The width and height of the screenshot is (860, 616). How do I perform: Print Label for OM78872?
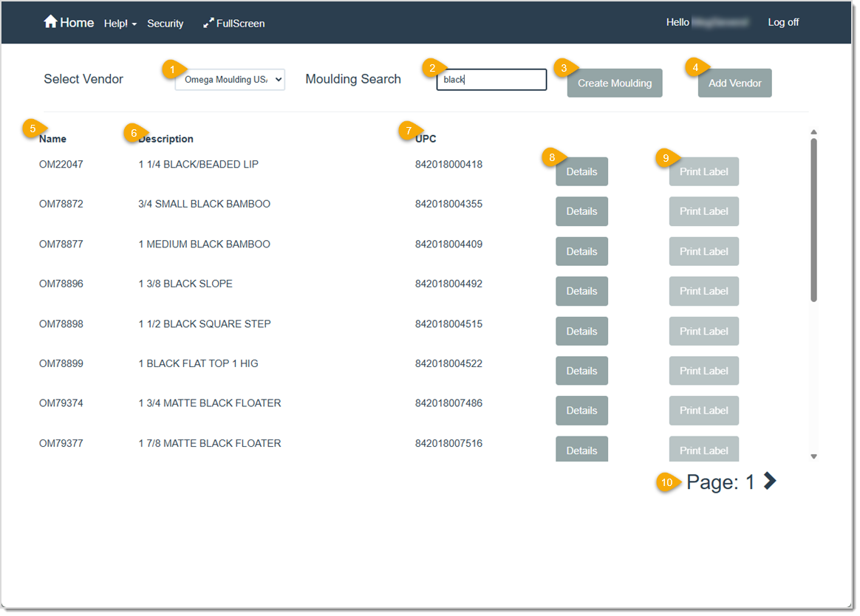pyautogui.click(x=703, y=211)
